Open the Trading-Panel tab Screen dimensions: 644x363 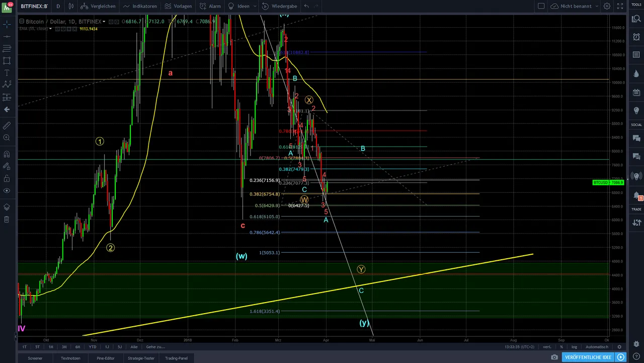(x=177, y=358)
